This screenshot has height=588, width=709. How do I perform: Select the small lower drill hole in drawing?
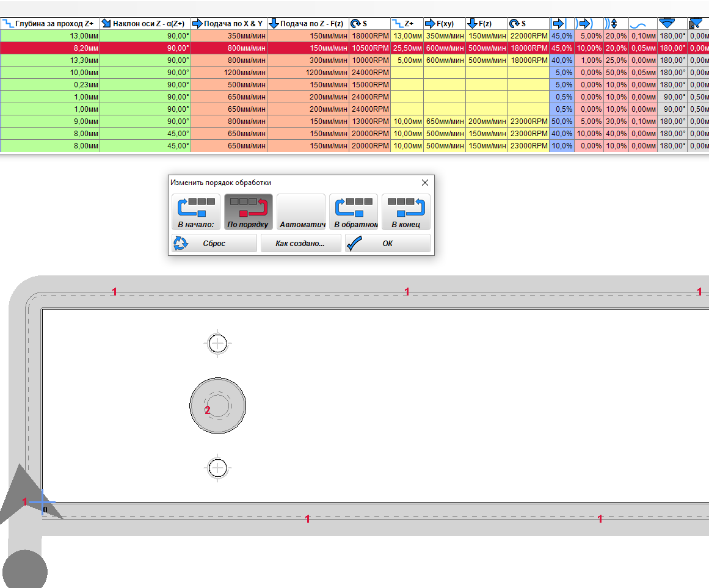217,468
